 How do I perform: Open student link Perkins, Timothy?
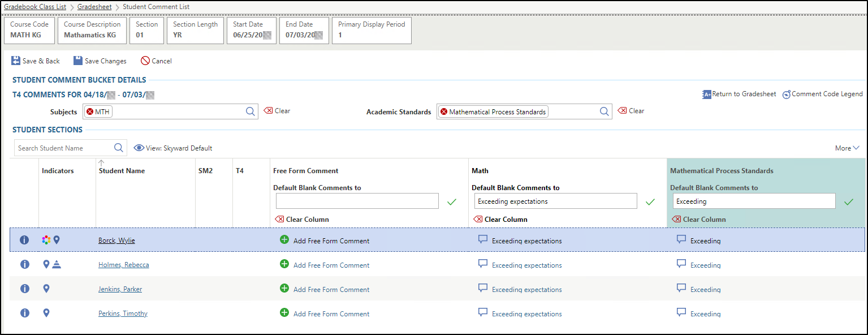tap(123, 313)
